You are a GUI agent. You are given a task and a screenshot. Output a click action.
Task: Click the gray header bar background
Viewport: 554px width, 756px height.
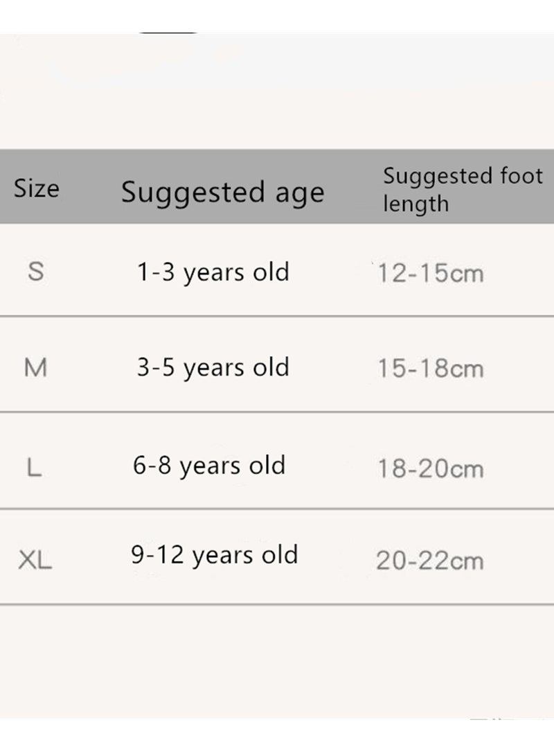[277, 186]
